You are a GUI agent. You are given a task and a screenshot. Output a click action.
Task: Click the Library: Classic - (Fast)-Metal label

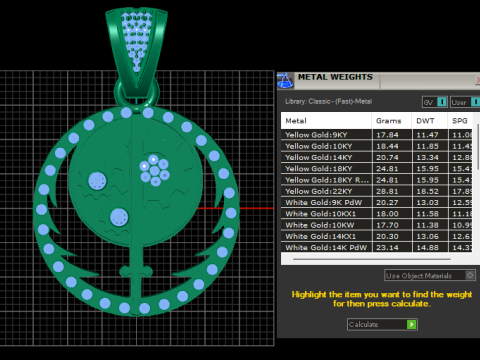click(328, 101)
